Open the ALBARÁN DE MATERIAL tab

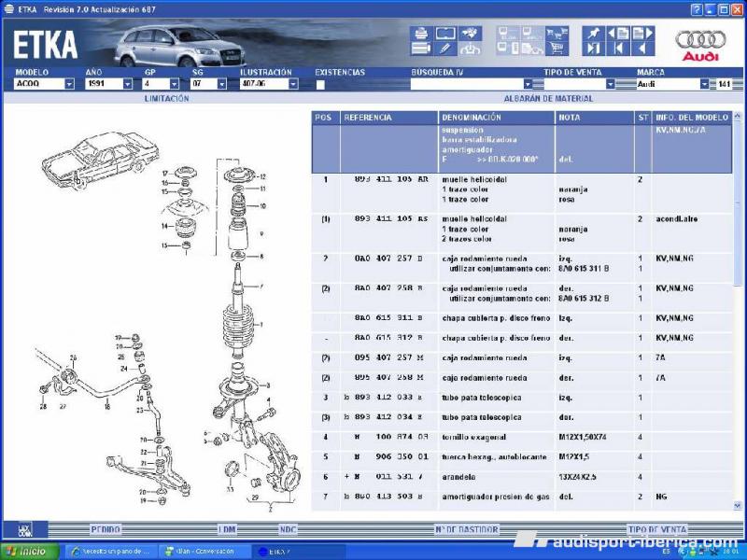pyautogui.click(x=548, y=99)
